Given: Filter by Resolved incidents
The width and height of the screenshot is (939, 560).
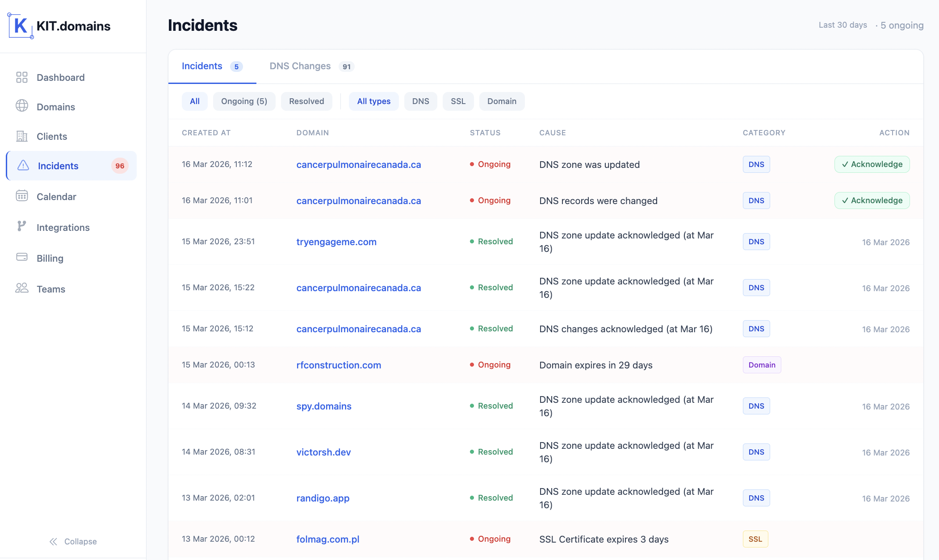Looking at the screenshot, I should coord(306,101).
